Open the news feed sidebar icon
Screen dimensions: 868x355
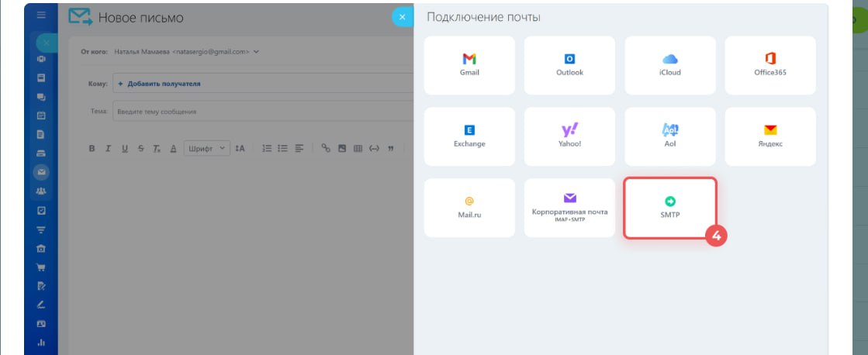click(41, 78)
